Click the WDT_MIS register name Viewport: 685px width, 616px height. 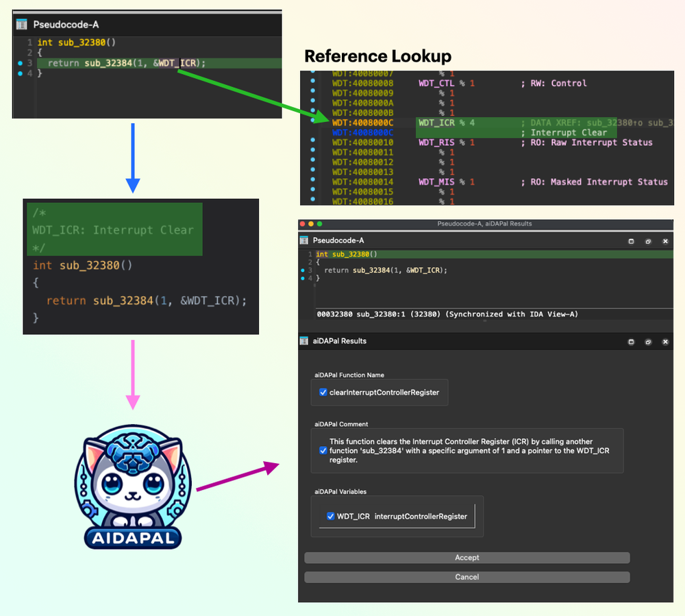[436, 182]
